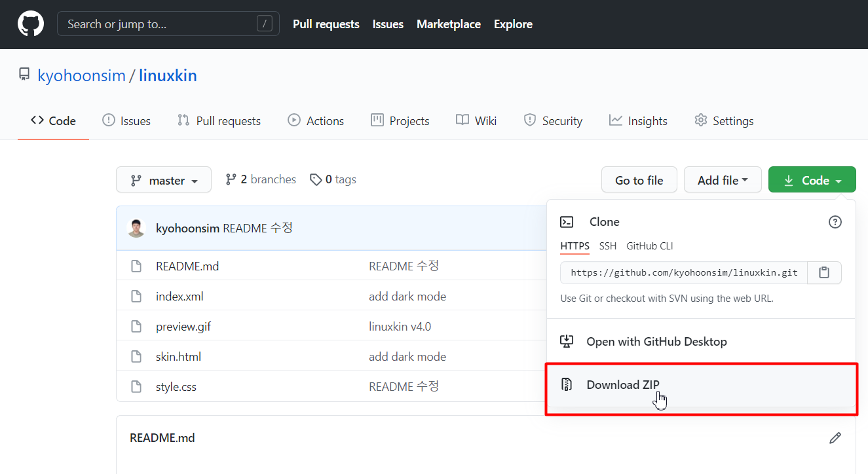Click the file icon next to skin.html

pos(136,357)
